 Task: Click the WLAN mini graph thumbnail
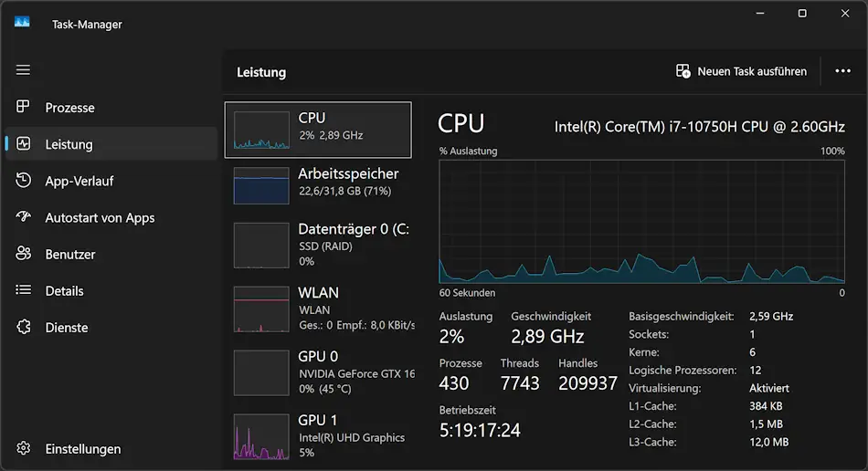(261, 309)
